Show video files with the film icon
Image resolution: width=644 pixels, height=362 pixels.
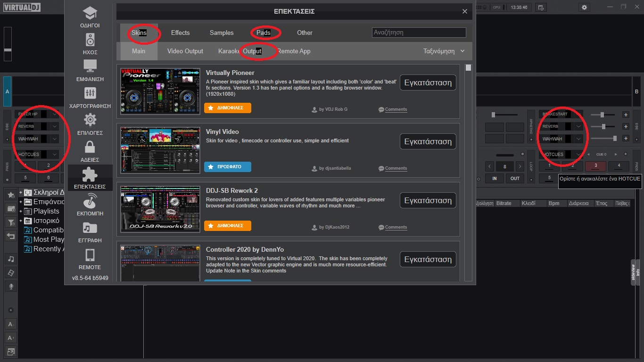[x=11, y=272]
